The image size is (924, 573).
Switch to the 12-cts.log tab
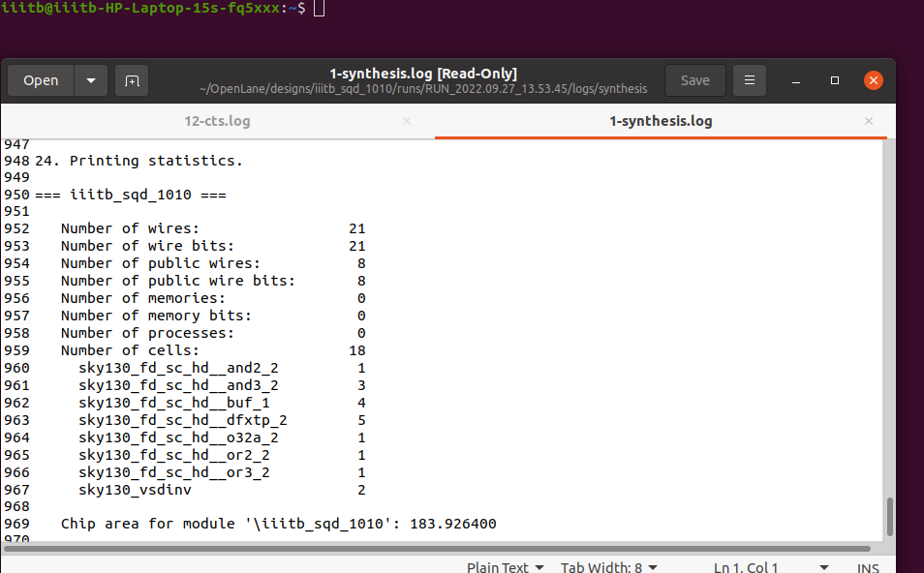click(x=218, y=121)
